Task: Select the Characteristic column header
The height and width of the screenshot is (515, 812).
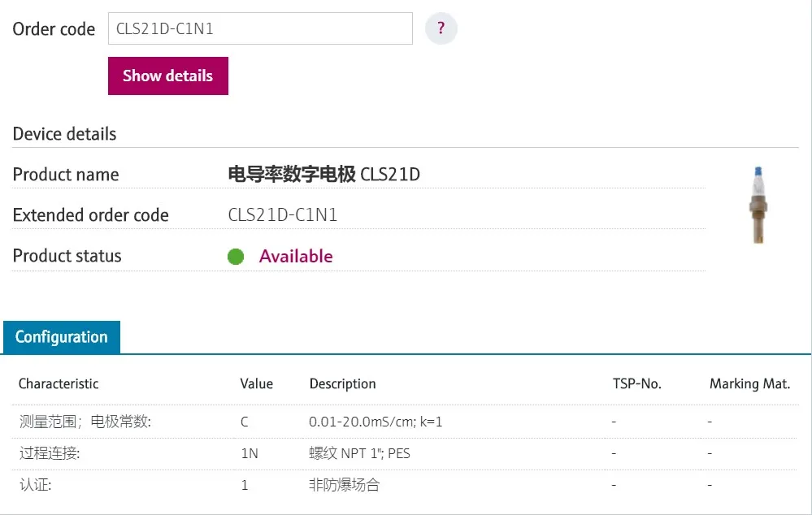Action: tap(59, 383)
